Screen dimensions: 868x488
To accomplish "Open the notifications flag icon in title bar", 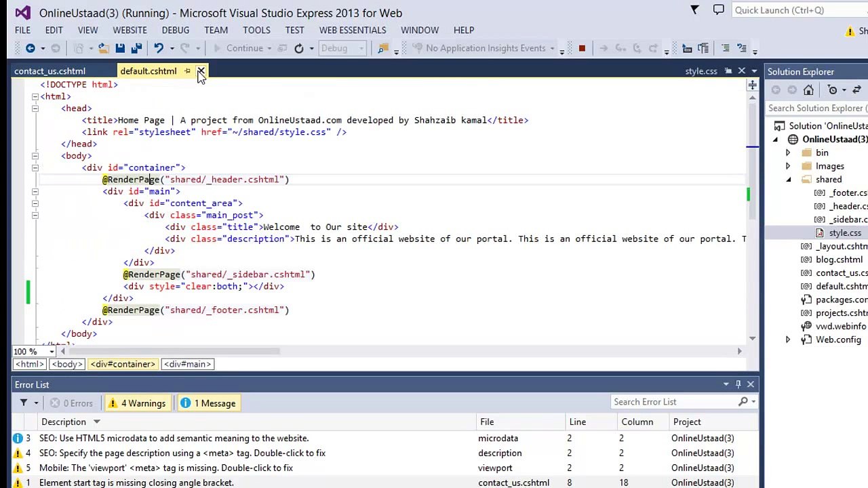I will tap(694, 10).
